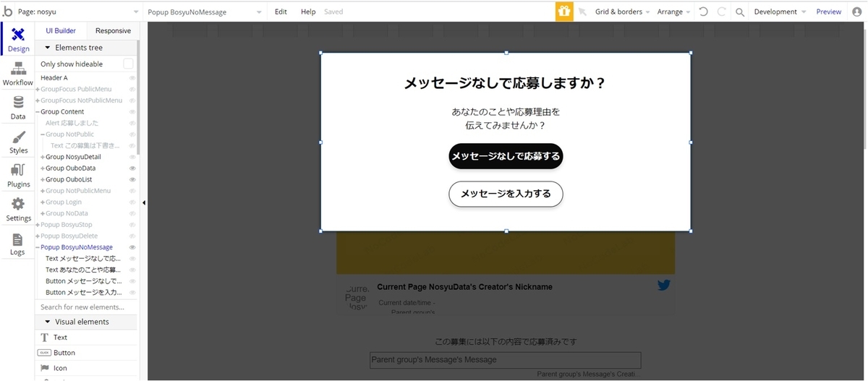Screen dimensions: 868x381
Task: Switch to the UI Builder tab
Action: pyautogui.click(x=61, y=31)
